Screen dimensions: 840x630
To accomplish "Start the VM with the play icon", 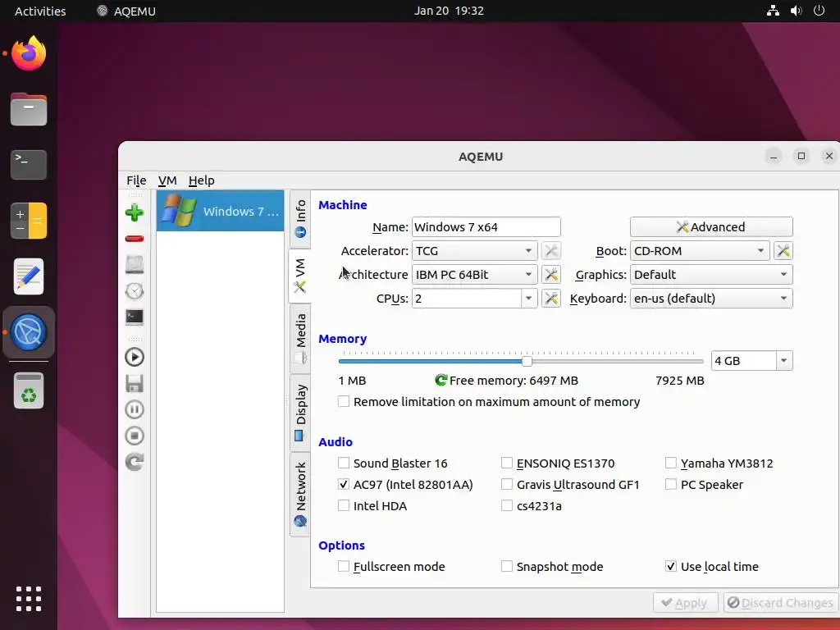I will 135,357.
